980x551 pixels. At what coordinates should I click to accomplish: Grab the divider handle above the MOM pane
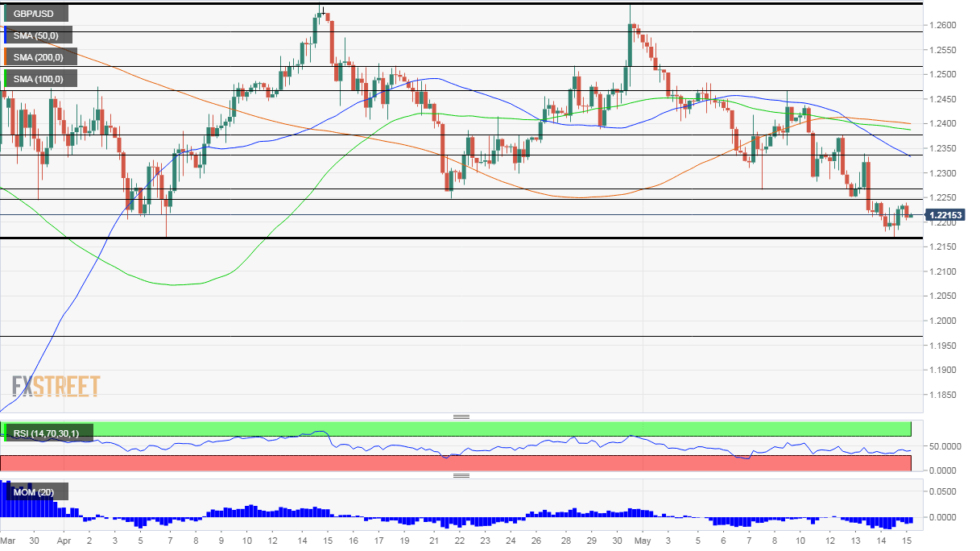tap(461, 475)
